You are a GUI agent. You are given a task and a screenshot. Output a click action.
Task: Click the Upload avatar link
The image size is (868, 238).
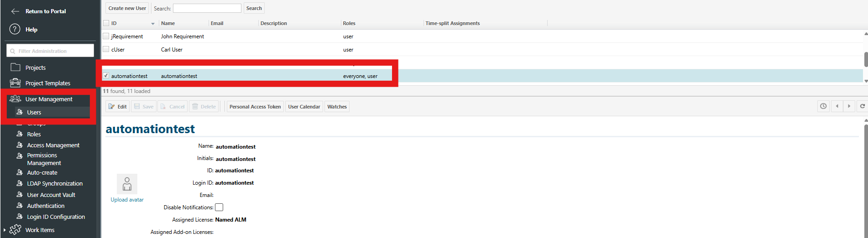[x=127, y=200]
